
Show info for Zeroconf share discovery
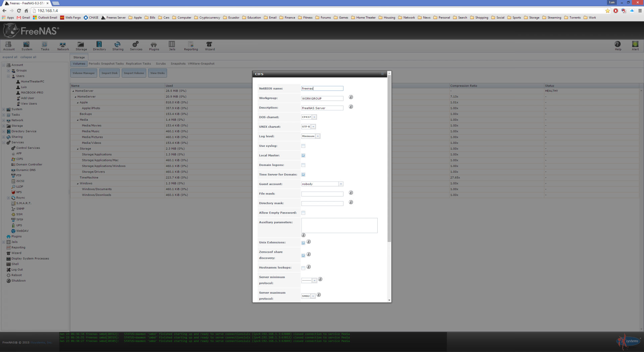(x=309, y=254)
